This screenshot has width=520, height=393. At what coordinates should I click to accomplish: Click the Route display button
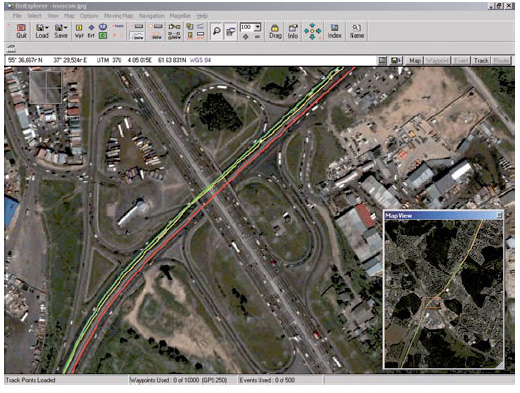pyautogui.click(x=501, y=60)
